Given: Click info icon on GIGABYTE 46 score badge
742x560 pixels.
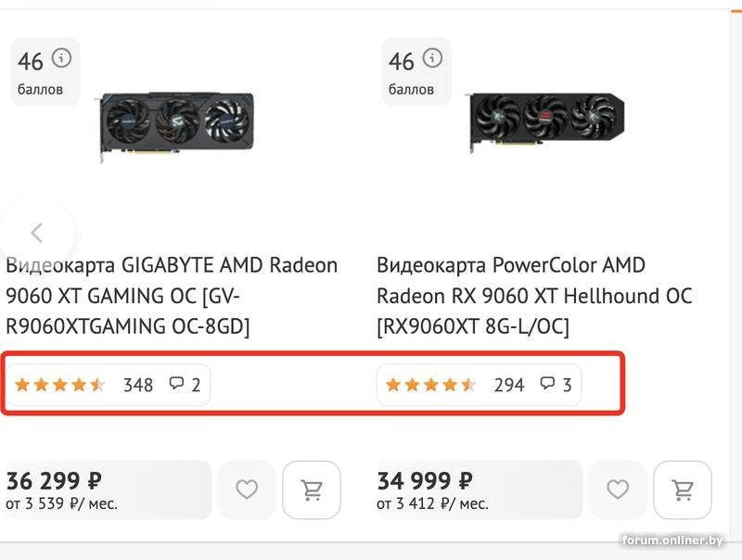Looking at the screenshot, I should [x=61, y=58].
